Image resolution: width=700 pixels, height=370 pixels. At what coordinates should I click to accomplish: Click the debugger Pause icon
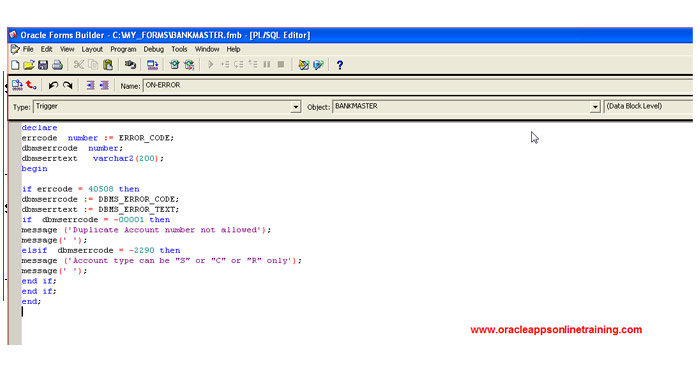[267, 65]
